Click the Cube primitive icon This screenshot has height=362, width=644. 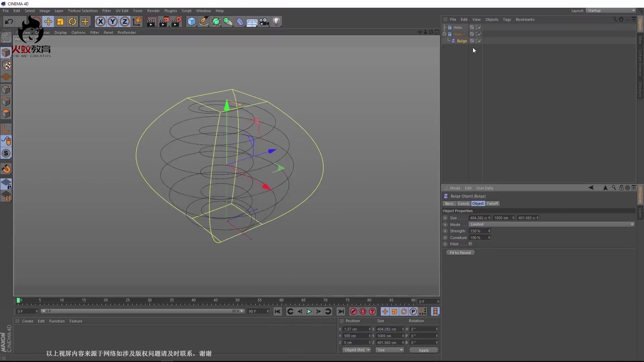pyautogui.click(x=192, y=22)
